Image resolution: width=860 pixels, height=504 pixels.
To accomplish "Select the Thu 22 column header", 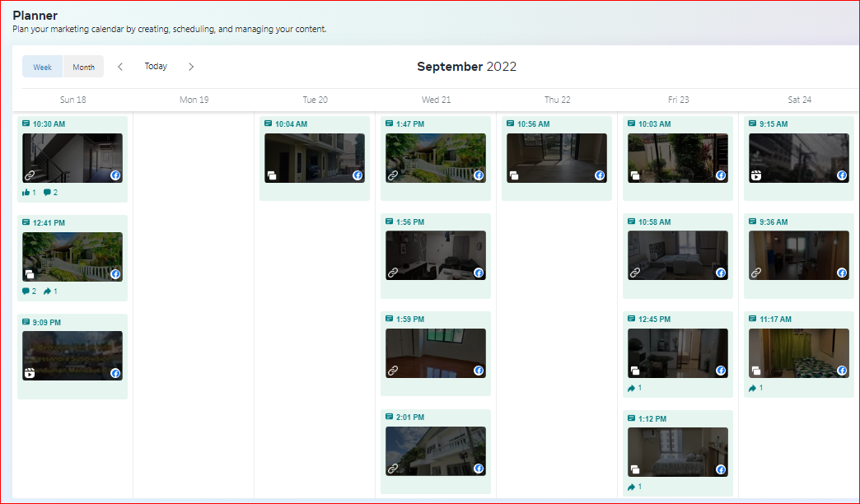I will [557, 100].
